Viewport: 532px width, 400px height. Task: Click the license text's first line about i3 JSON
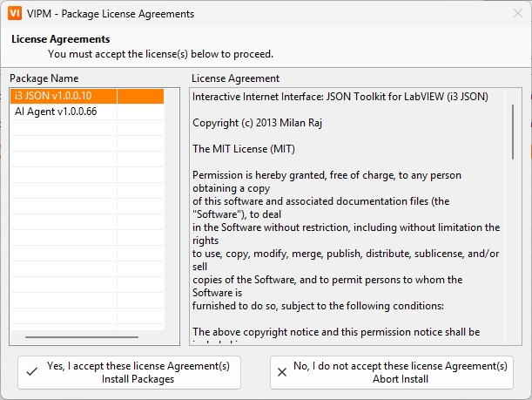340,97
